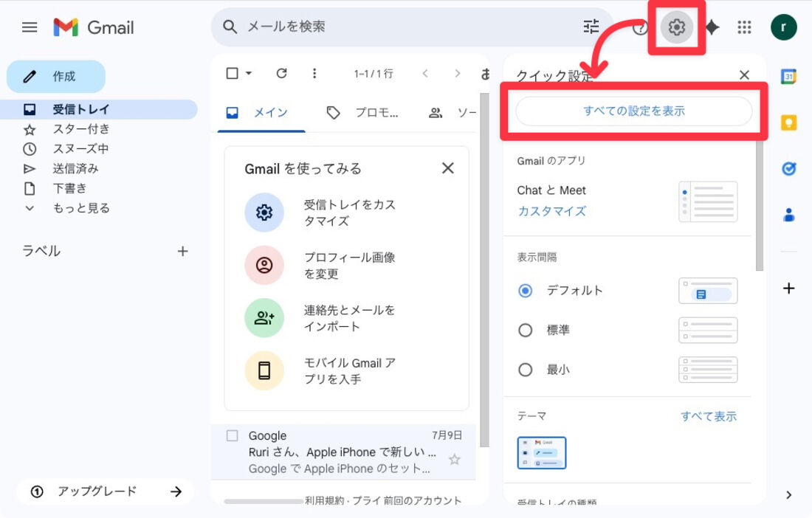
Task: Open Google Keep side panel icon
Action: click(x=788, y=122)
